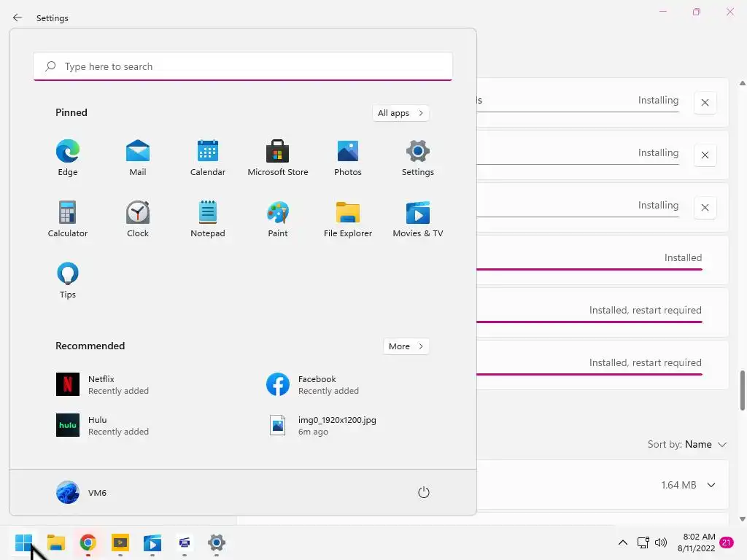The height and width of the screenshot is (560, 747).
Task: Click the Pinned section heading
Action: point(71,112)
